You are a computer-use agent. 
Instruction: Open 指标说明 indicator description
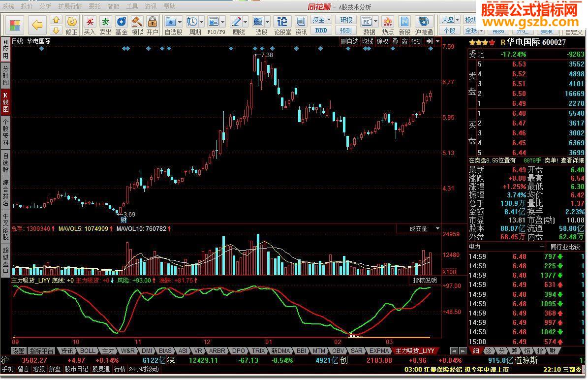click(425, 280)
